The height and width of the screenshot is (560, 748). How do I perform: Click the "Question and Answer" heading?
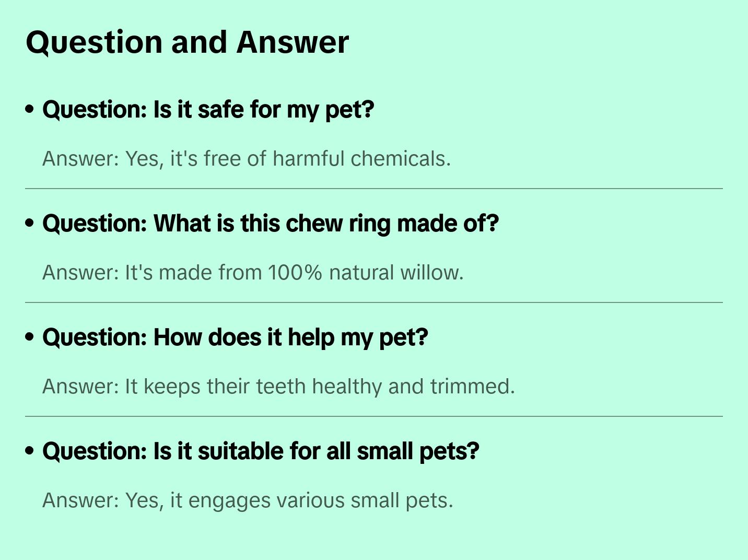[187, 42]
